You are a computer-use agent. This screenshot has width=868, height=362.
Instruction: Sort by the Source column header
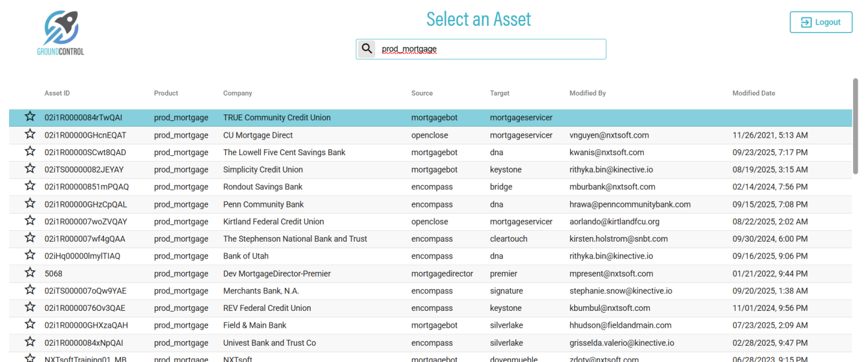[x=422, y=93]
